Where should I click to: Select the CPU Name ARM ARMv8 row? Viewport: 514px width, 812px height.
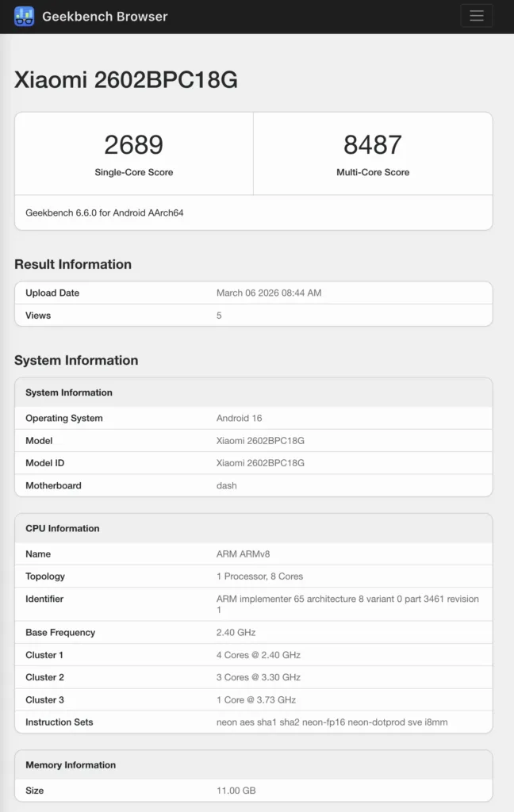(254, 553)
